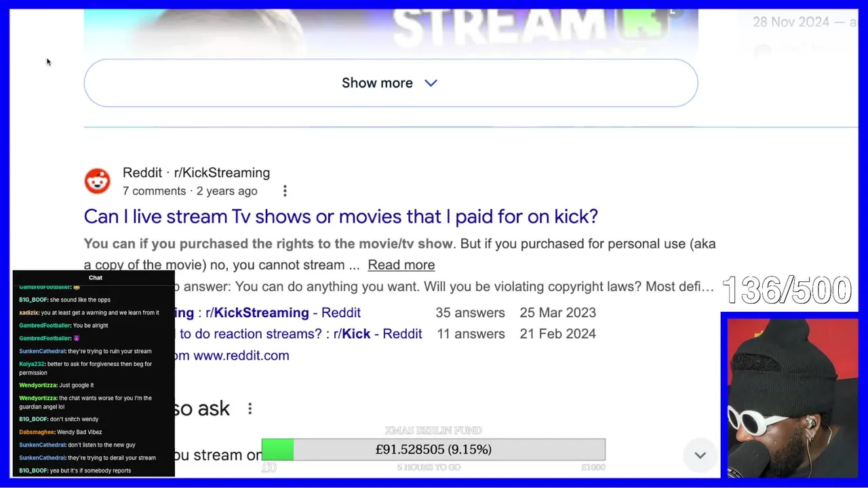Click '28 Nov 2024' date text
Viewport: 868px width, 488px height.
click(x=791, y=22)
